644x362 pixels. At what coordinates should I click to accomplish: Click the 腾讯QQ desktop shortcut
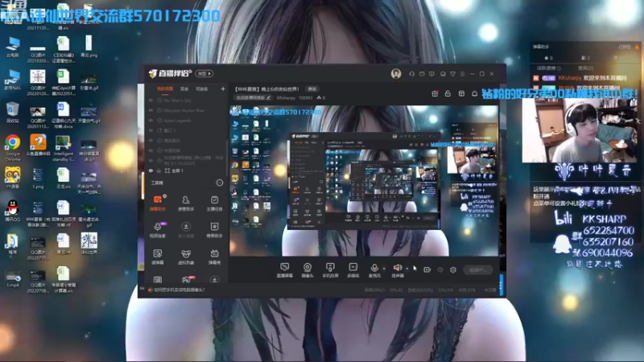pos(12,213)
